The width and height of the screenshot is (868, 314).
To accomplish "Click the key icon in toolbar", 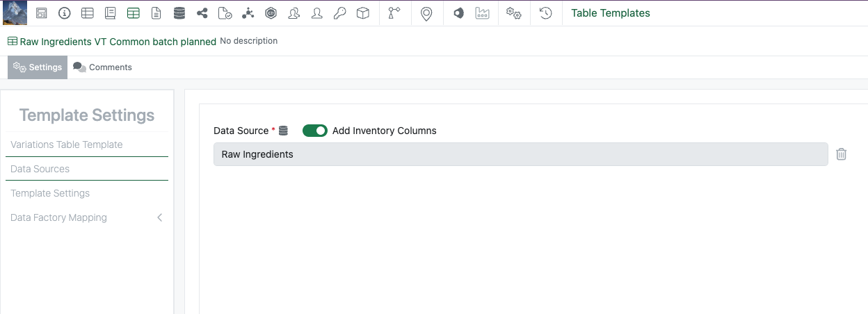I will 339,13.
